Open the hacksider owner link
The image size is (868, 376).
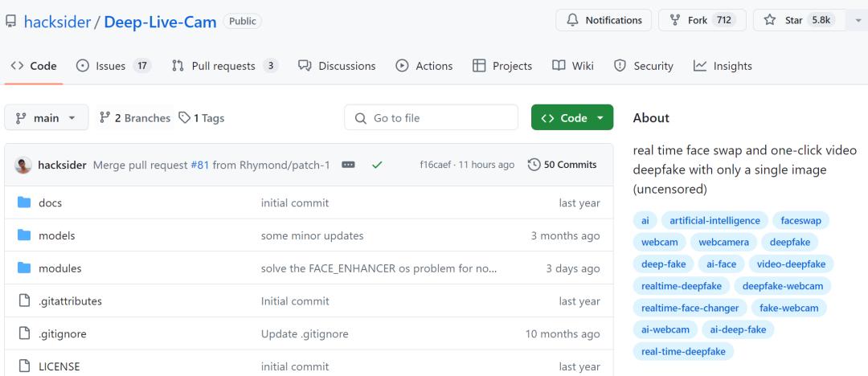coord(59,22)
